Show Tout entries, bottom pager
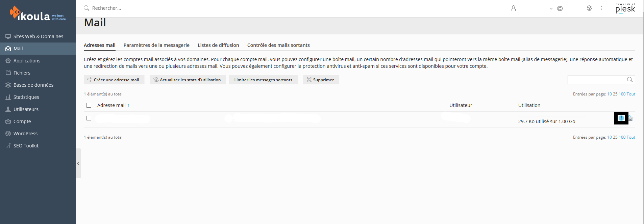The image size is (644, 224). click(x=631, y=137)
